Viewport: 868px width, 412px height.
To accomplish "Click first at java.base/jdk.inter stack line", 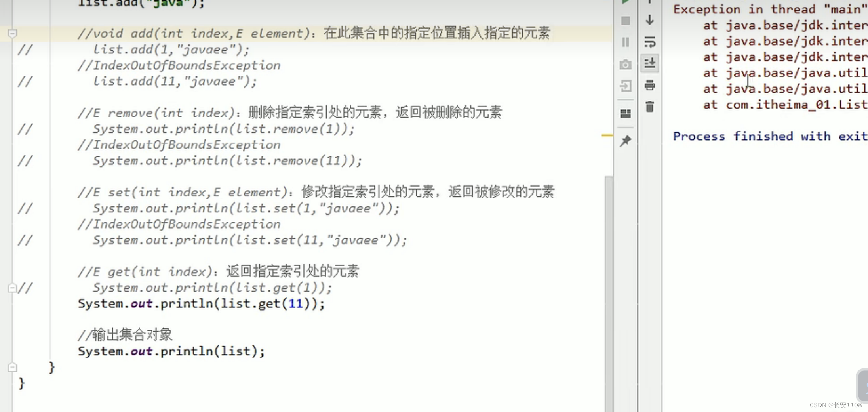I will pyautogui.click(x=785, y=25).
